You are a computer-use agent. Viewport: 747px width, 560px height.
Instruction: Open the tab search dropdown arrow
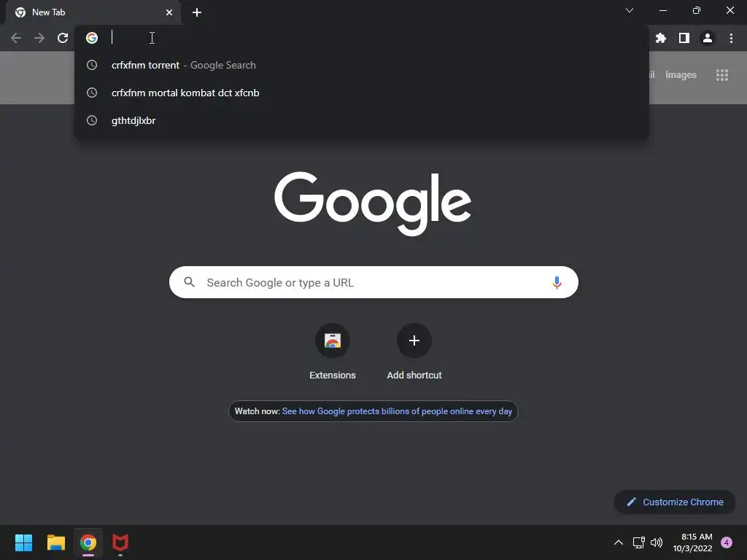pyautogui.click(x=630, y=10)
